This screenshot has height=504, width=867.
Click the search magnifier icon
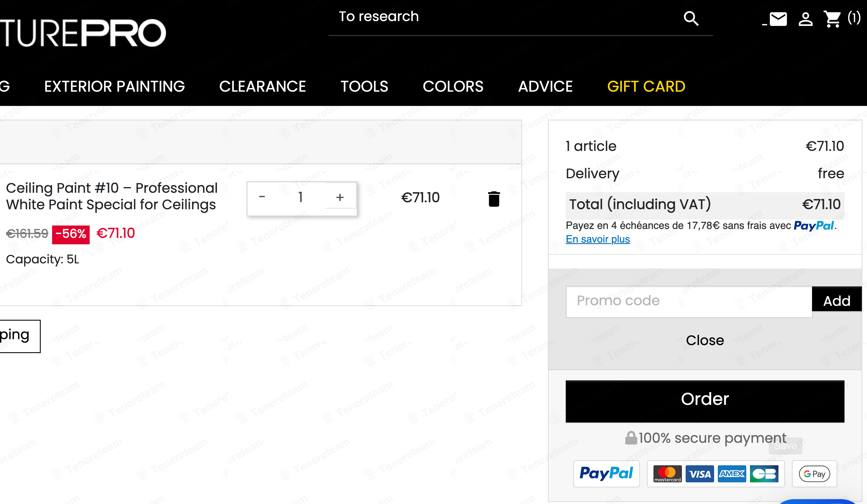click(691, 19)
